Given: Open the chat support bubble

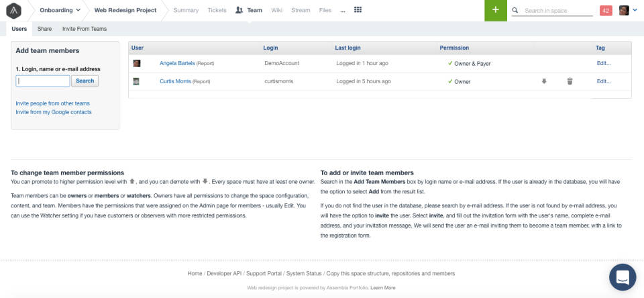Looking at the screenshot, I should [623, 277].
